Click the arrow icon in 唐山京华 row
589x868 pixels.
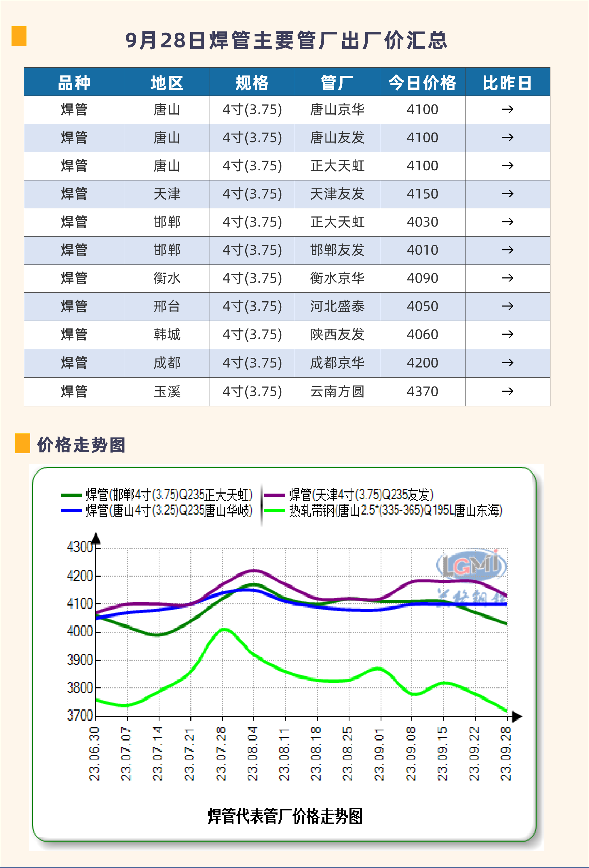[507, 109]
